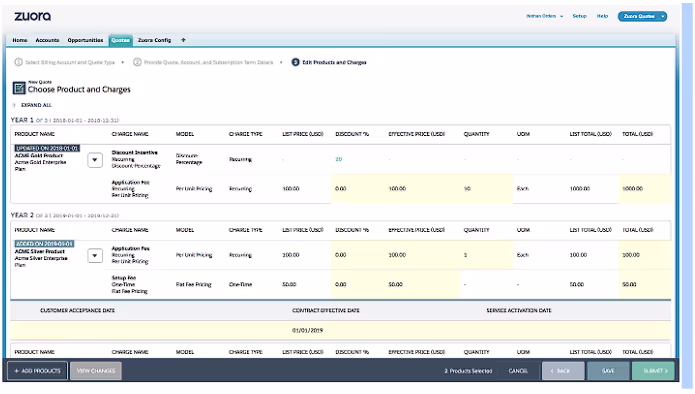Edit Setup Fee discount field
This screenshot has height=394, width=695.
click(357, 285)
